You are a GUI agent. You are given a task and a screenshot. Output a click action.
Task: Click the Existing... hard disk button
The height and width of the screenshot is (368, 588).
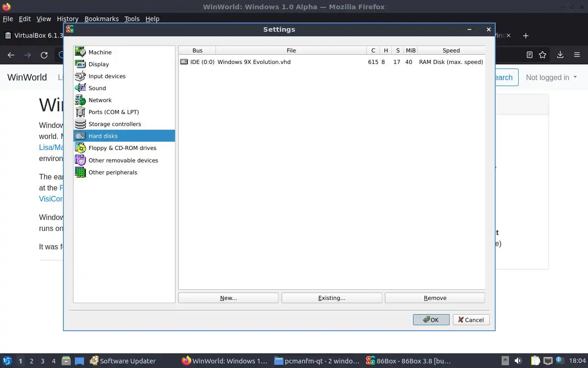coord(332,298)
